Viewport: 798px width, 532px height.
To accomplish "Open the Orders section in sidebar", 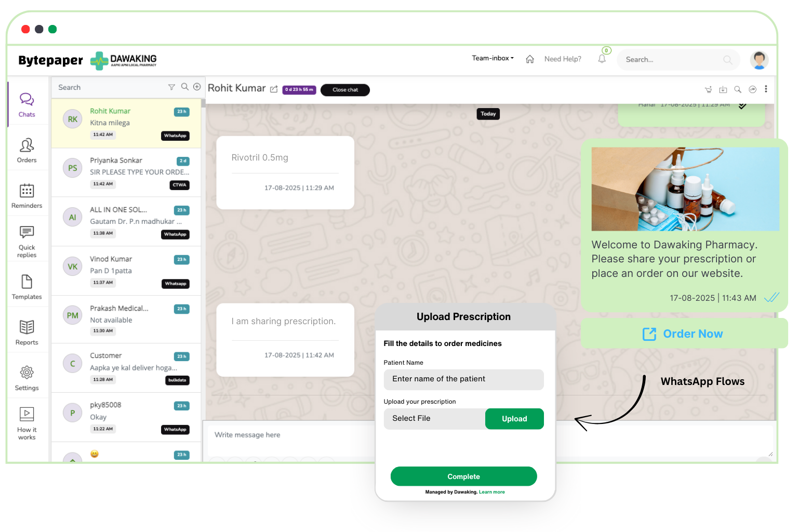I will point(27,150).
